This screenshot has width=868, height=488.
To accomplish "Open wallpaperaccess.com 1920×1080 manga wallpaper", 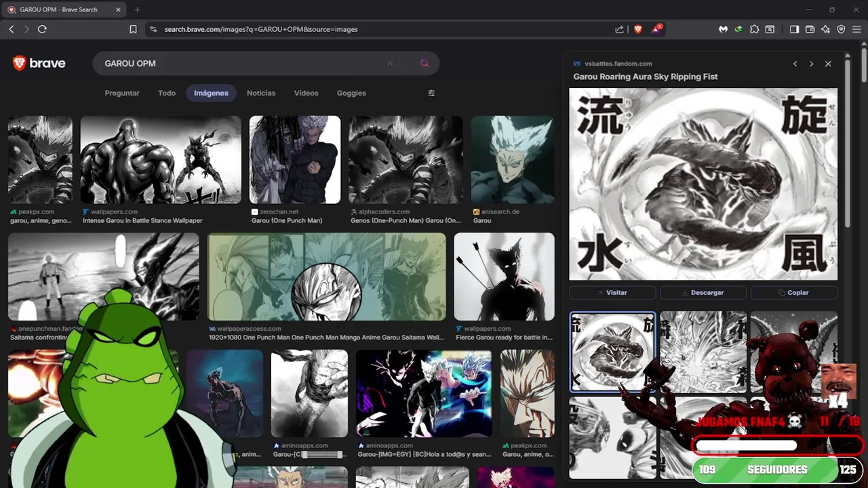I will pos(327,277).
